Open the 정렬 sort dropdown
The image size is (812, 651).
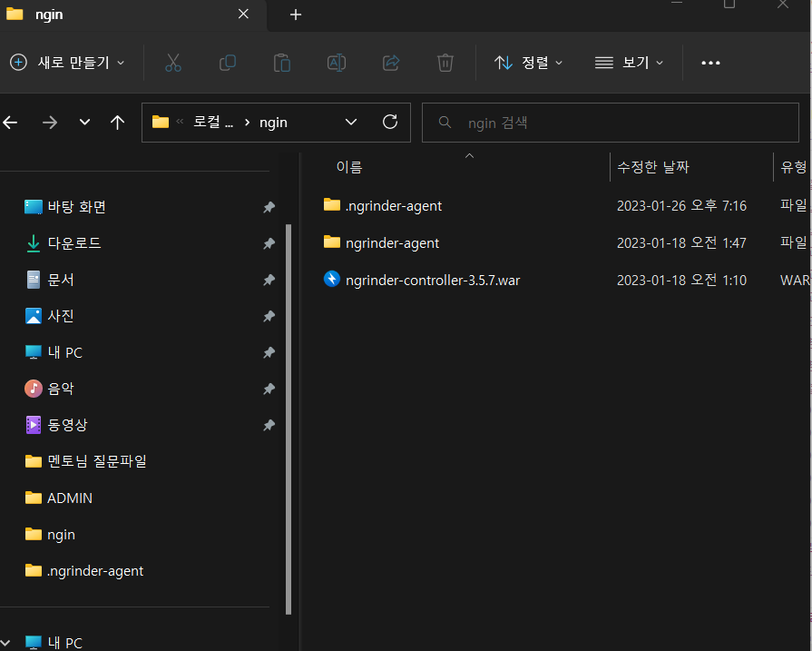[x=528, y=63]
